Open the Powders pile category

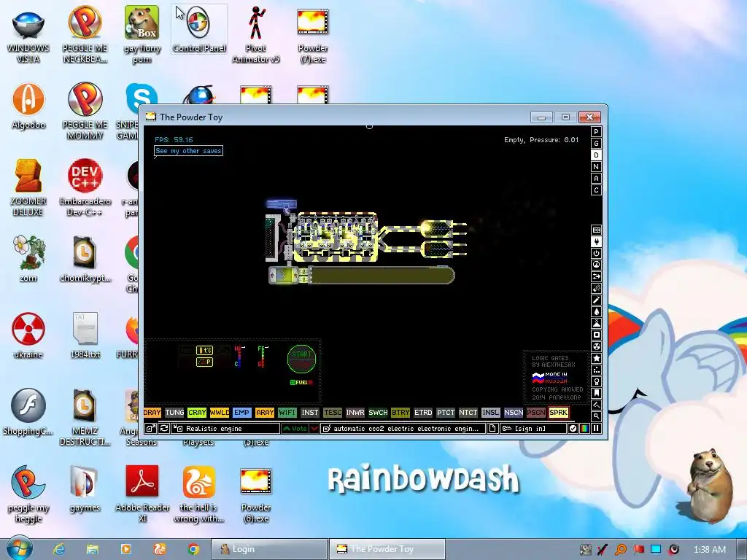click(x=596, y=323)
